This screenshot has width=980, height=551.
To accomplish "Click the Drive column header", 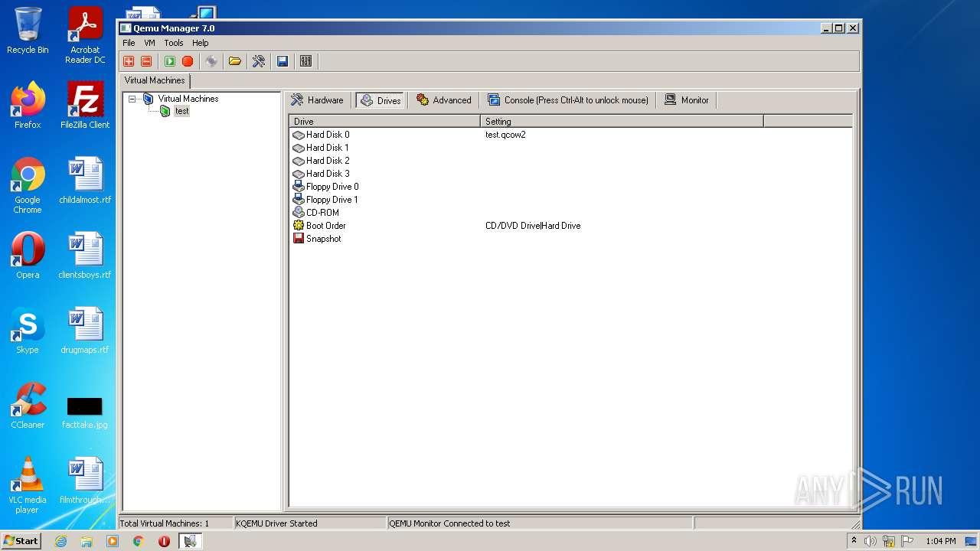I will point(385,121).
